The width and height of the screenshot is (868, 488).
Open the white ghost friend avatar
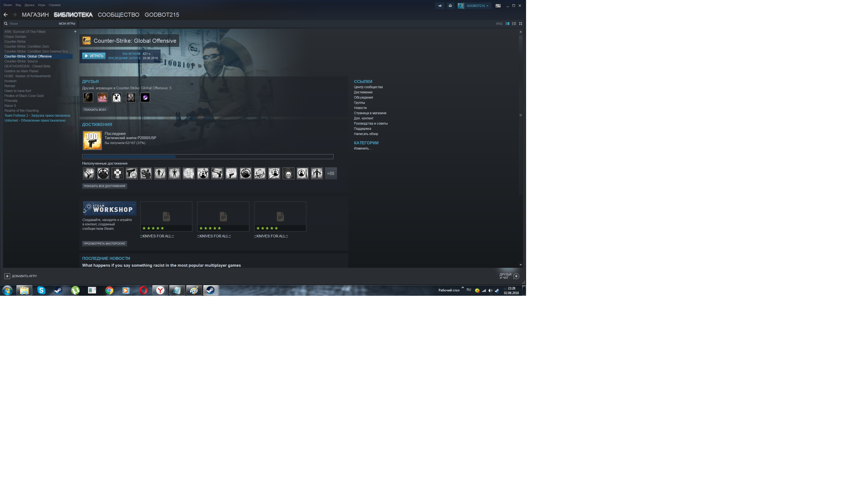(x=117, y=98)
